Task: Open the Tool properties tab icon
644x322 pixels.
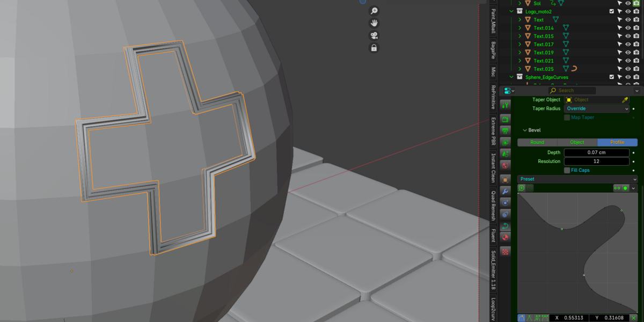Action: pyautogui.click(x=505, y=105)
